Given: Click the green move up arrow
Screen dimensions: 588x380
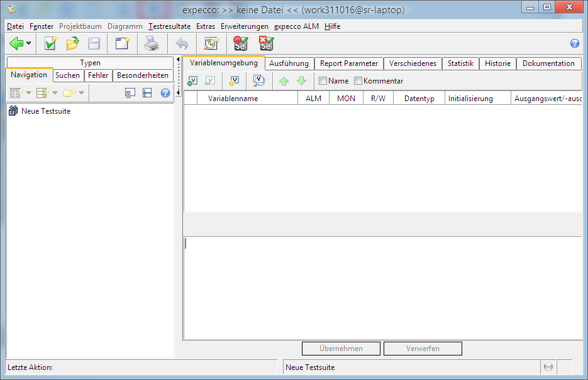Looking at the screenshot, I should (x=284, y=81).
